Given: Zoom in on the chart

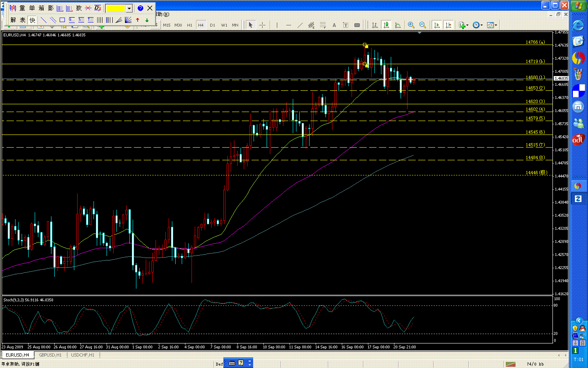Looking at the screenshot, I should (411, 25).
